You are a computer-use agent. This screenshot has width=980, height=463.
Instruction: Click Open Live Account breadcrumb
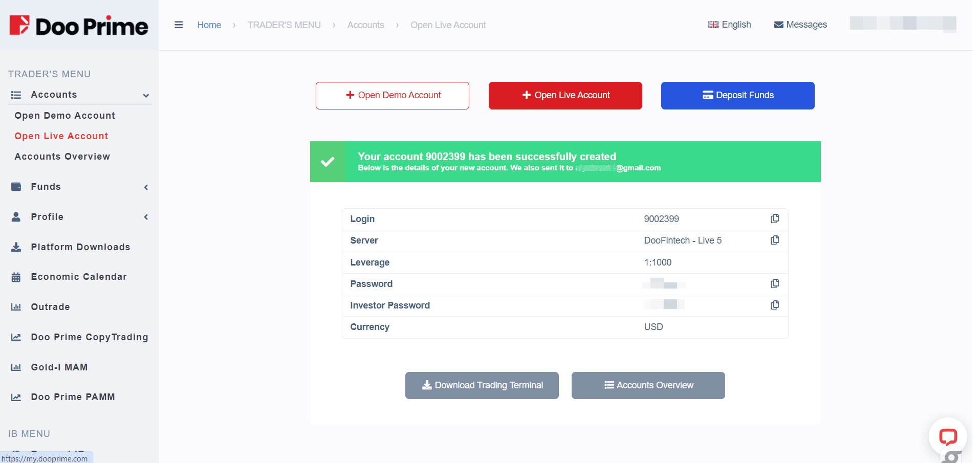point(448,25)
